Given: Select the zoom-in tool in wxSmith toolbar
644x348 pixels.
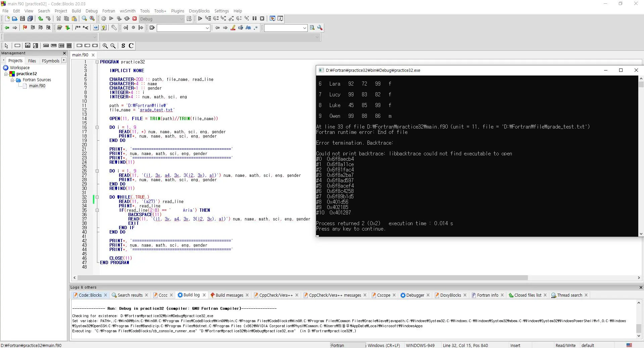Looking at the screenshot, I should tap(105, 46).
